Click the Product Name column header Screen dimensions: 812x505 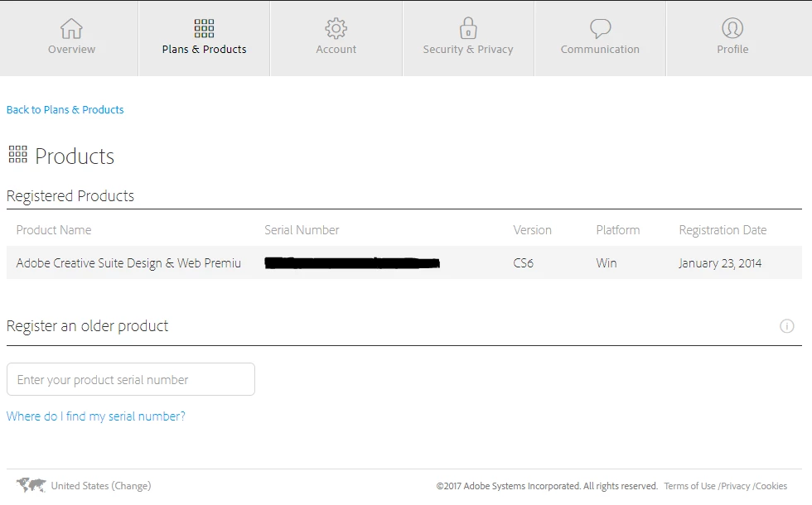point(54,230)
